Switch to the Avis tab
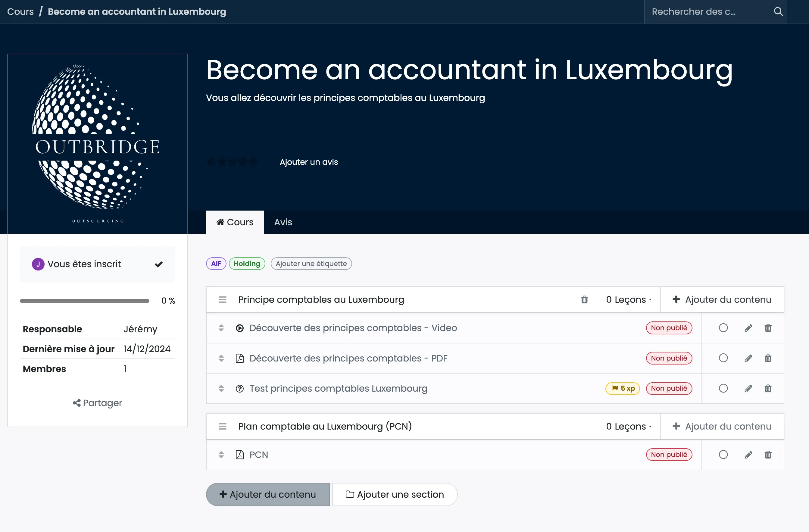 283,222
